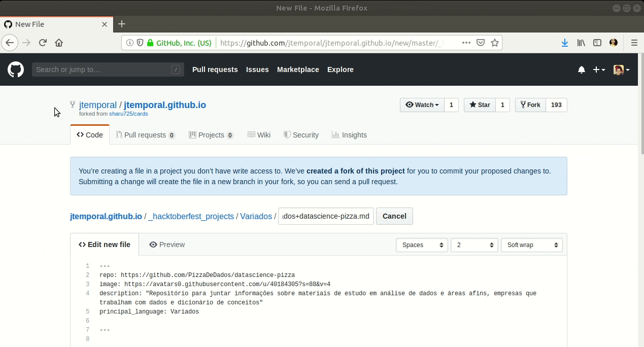Open Firefox library icon
Screen dimensions: 644x347
[x=581, y=43]
